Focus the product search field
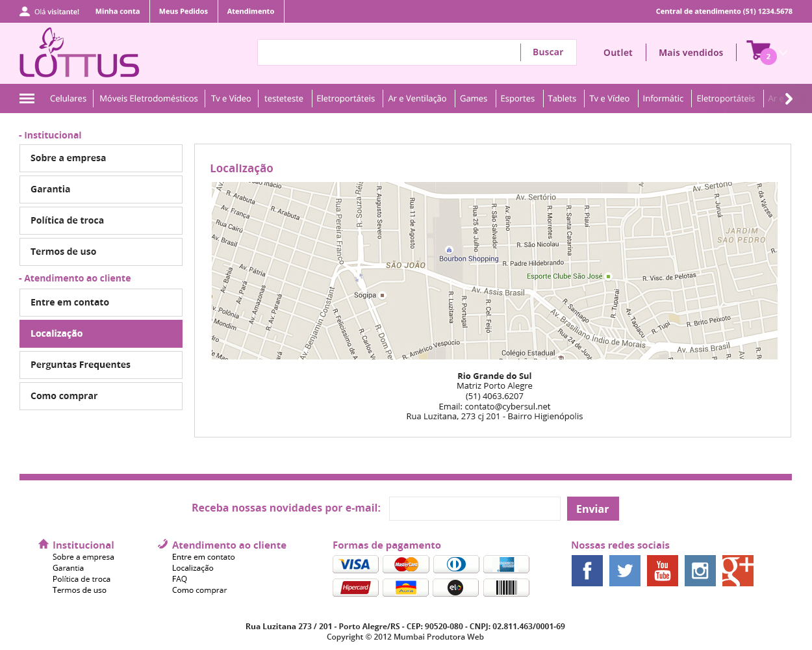Image resolution: width=812 pixels, height=650 pixels. click(388, 53)
